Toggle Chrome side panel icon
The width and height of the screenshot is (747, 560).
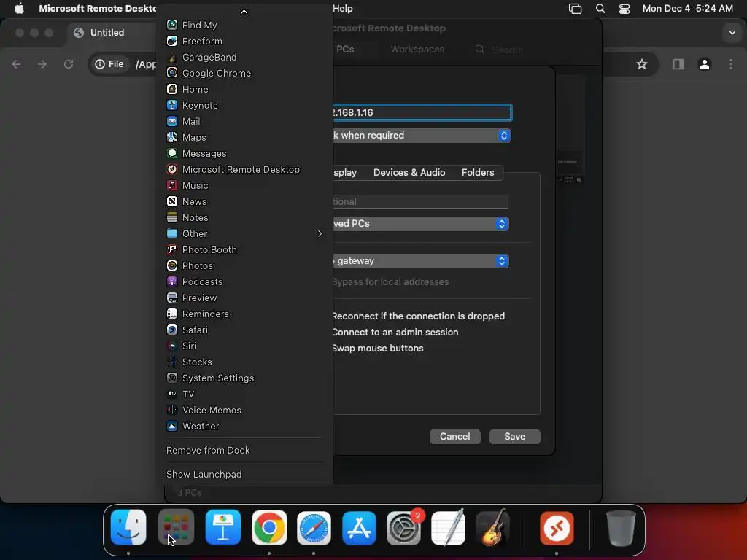678,64
